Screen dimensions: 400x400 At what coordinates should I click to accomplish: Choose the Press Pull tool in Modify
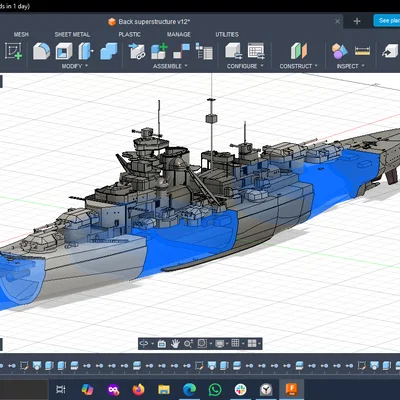point(85,51)
